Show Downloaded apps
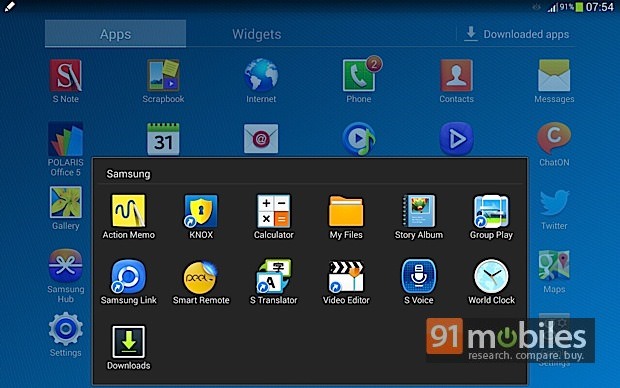Screen dimensions: 620x388 (517, 34)
